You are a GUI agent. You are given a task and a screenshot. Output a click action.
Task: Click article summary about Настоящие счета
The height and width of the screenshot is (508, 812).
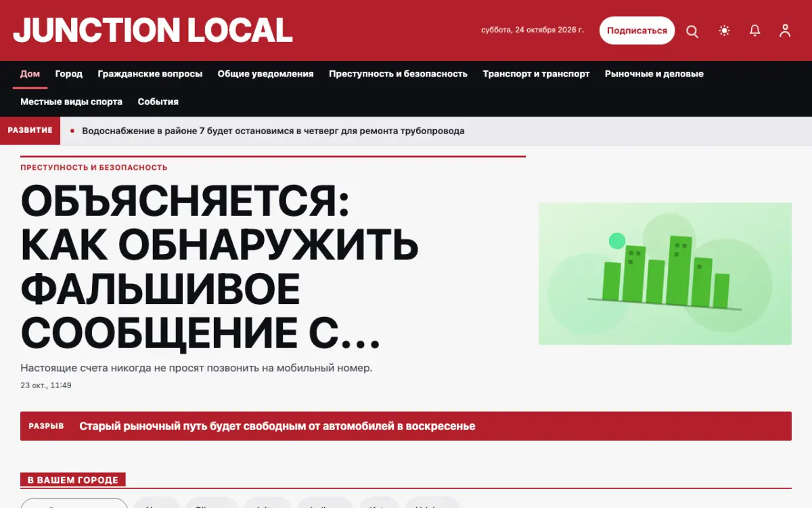196,368
